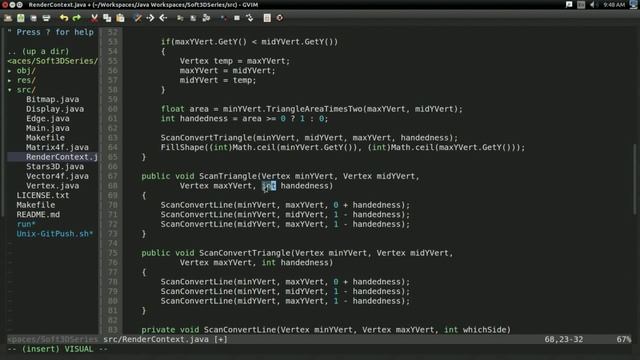Select the run* script in tree
Image resolution: width=640 pixels, height=360 pixels.
coord(26,224)
